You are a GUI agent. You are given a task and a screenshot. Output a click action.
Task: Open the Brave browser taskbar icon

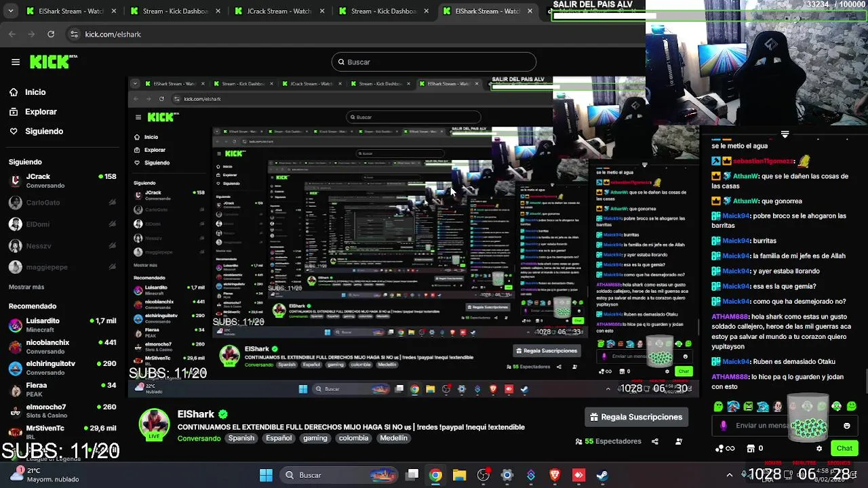coord(555,475)
